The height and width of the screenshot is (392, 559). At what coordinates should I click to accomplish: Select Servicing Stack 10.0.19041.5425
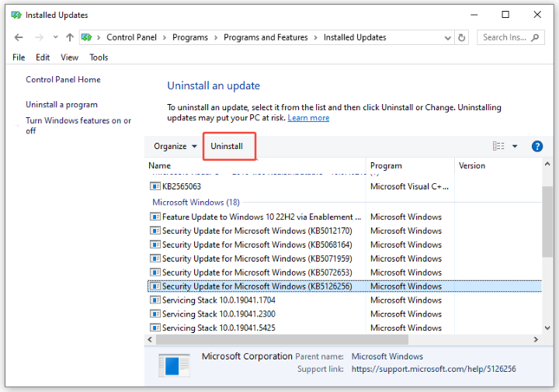345,328
